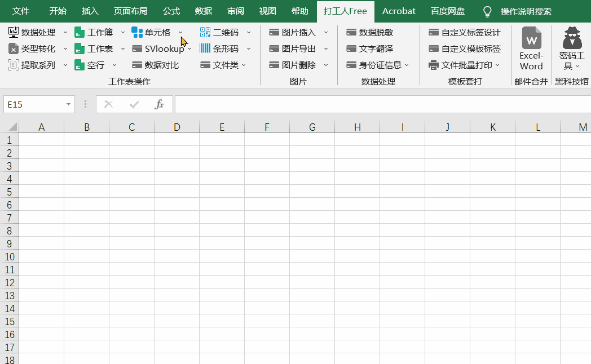Click the 文字翻译 icon
Viewport: 591px width, 364px height.
[x=351, y=48]
